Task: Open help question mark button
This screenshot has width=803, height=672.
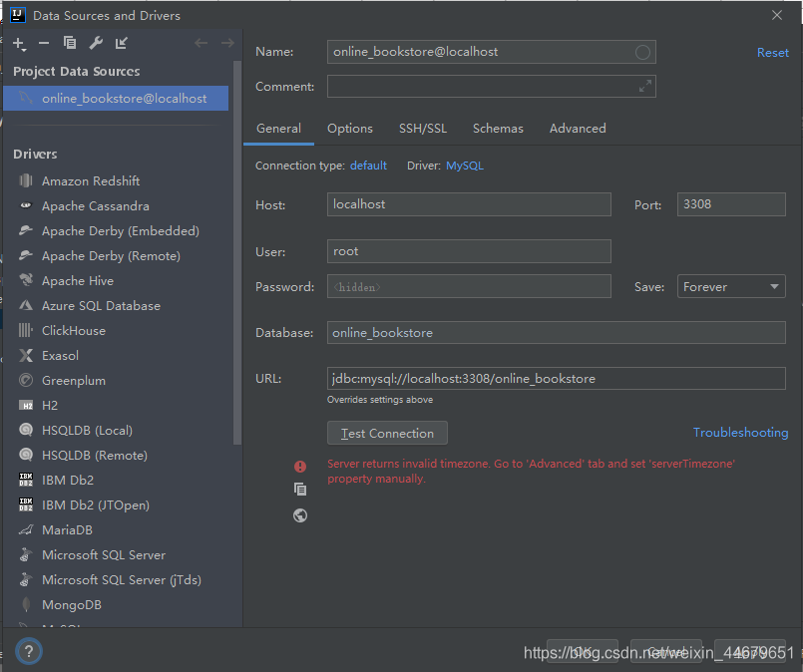Action: 29,651
